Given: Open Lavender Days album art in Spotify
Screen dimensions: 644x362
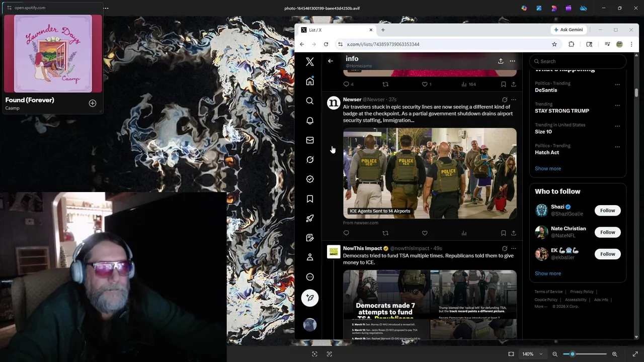Looking at the screenshot, I should 53,53.
